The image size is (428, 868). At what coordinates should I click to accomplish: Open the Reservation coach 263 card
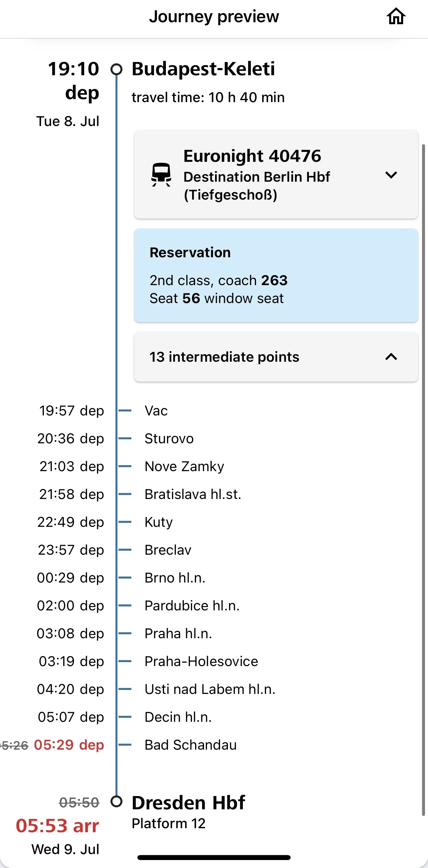click(276, 275)
